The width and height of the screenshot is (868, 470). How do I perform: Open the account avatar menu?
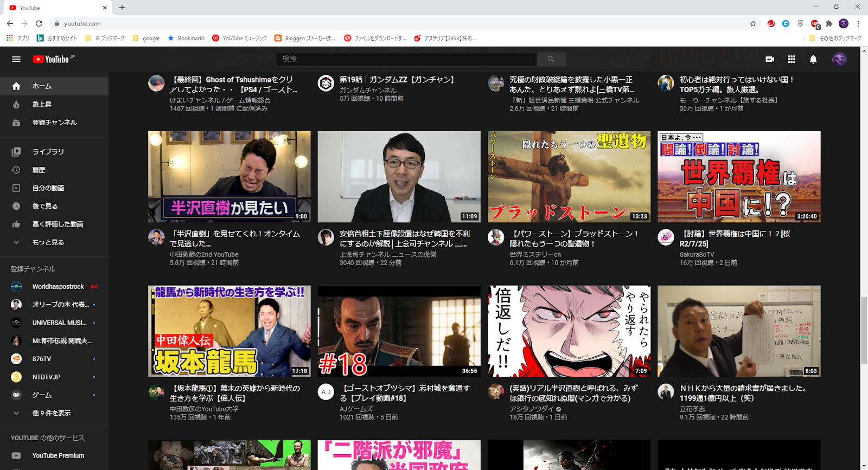pos(839,59)
